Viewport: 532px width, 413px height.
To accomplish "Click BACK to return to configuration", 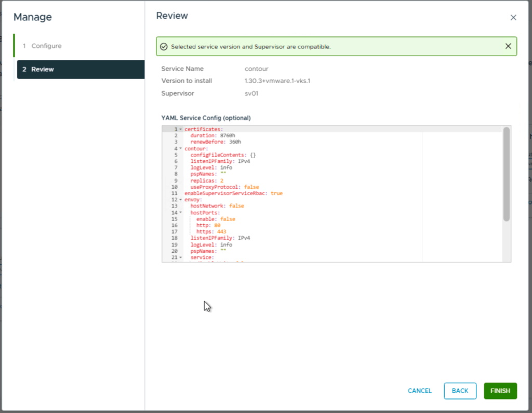I will pos(460,391).
